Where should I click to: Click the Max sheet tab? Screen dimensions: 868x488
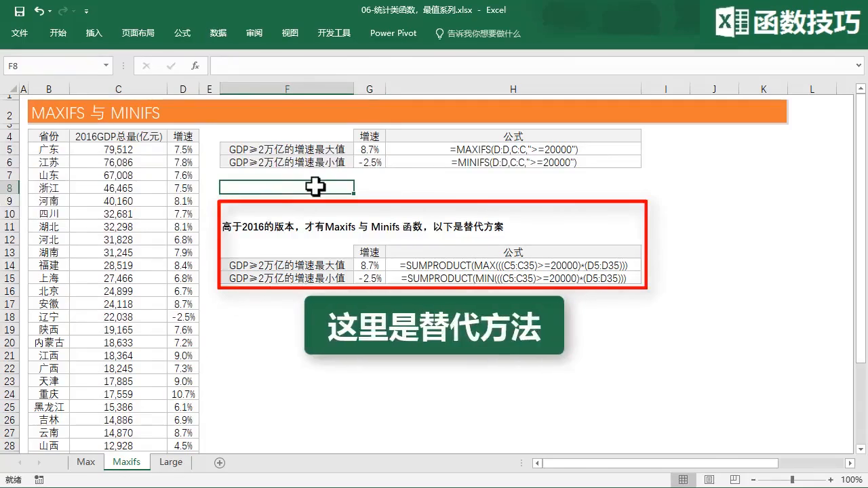pyautogui.click(x=85, y=462)
